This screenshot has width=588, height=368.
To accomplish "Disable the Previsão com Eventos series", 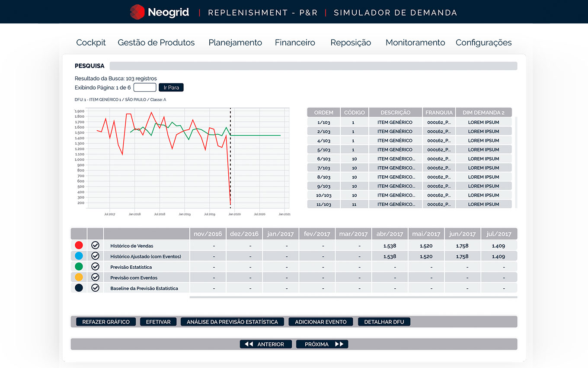I will 96,278.
